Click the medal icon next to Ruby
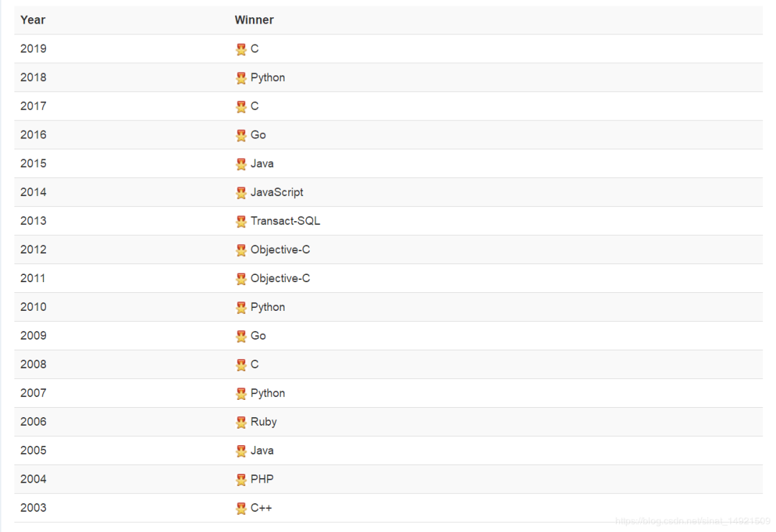Viewport: 776px width, 532px height. (241, 421)
